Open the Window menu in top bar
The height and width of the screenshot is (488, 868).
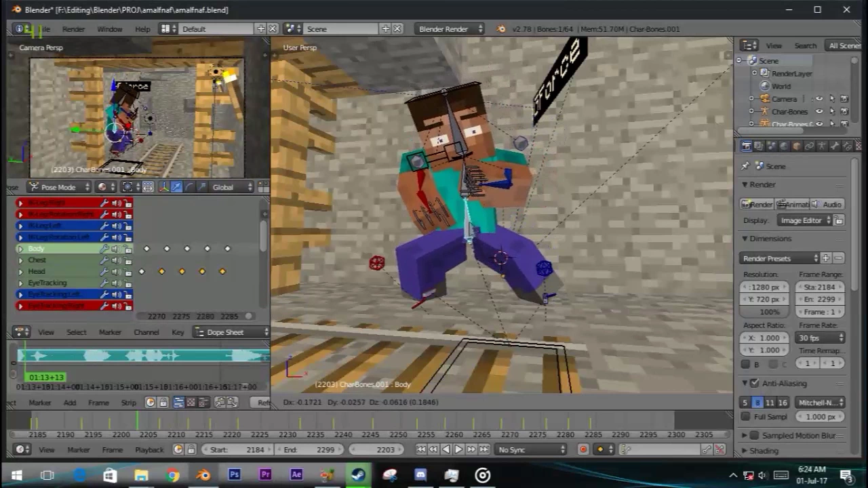(x=109, y=29)
